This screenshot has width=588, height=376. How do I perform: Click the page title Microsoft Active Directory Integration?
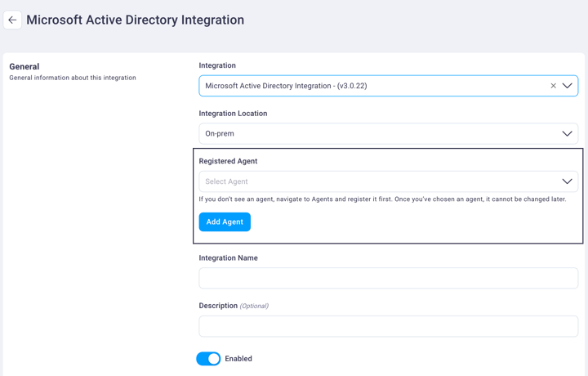135,20
